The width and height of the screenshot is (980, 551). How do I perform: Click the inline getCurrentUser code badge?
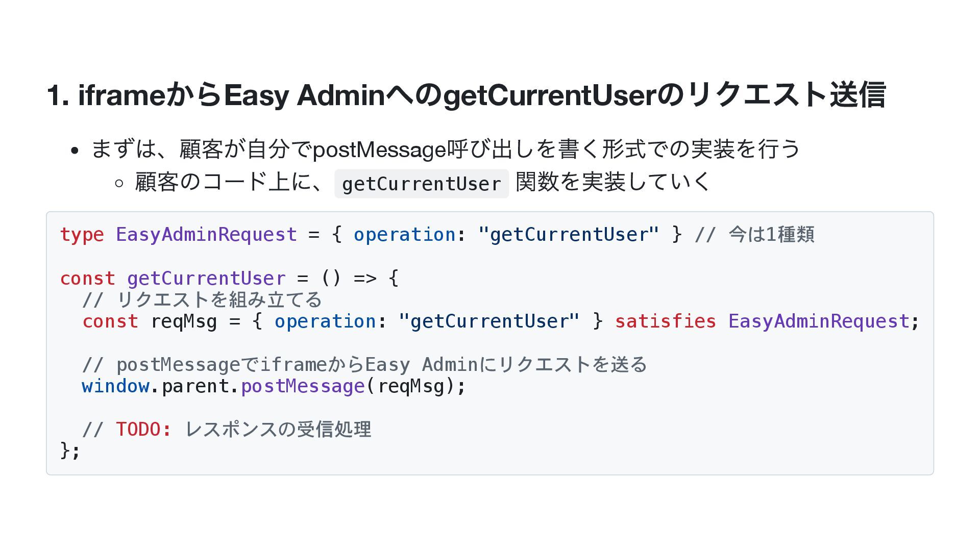pos(422,184)
